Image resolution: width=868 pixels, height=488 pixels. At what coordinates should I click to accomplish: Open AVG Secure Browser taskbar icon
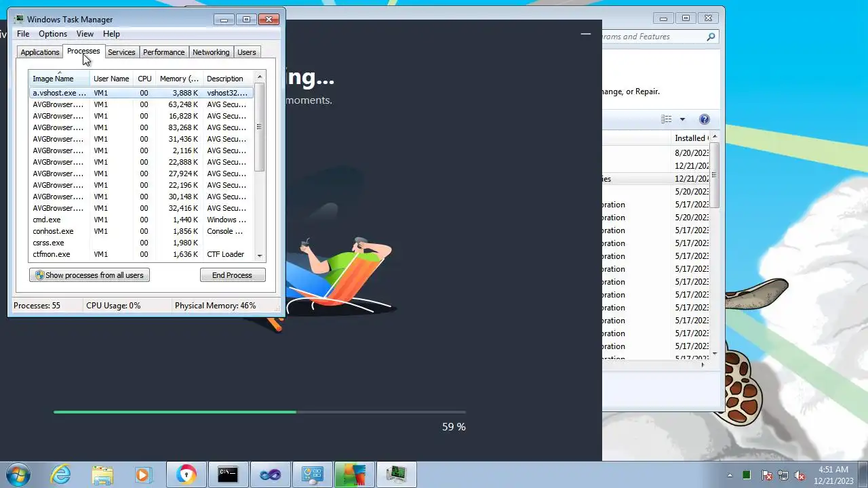[186, 474]
